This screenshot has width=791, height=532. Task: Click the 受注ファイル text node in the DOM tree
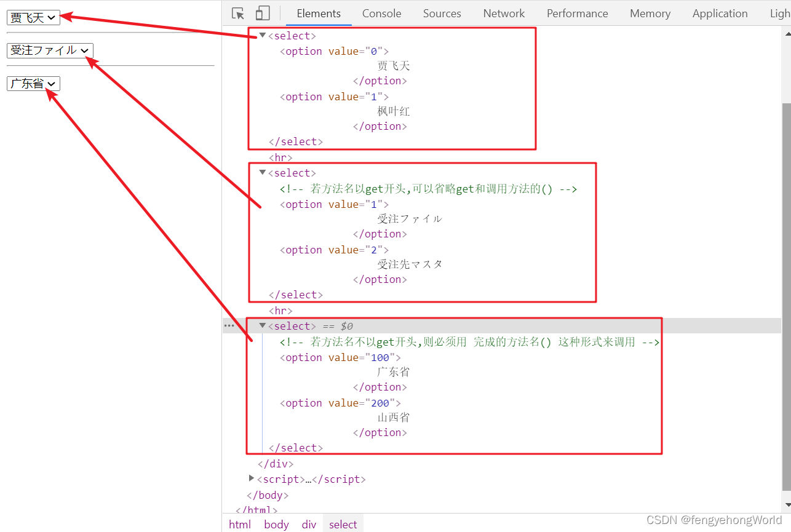click(410, 219)
